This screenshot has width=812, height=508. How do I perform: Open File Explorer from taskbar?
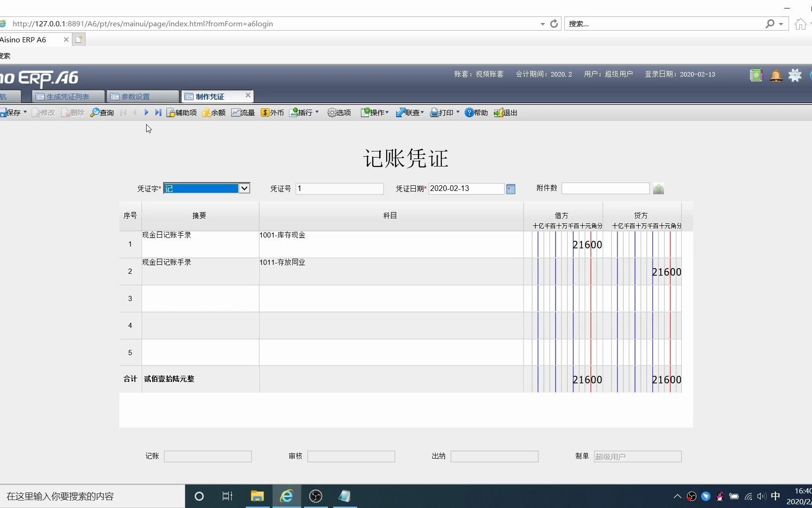click(x=257, y=496)
